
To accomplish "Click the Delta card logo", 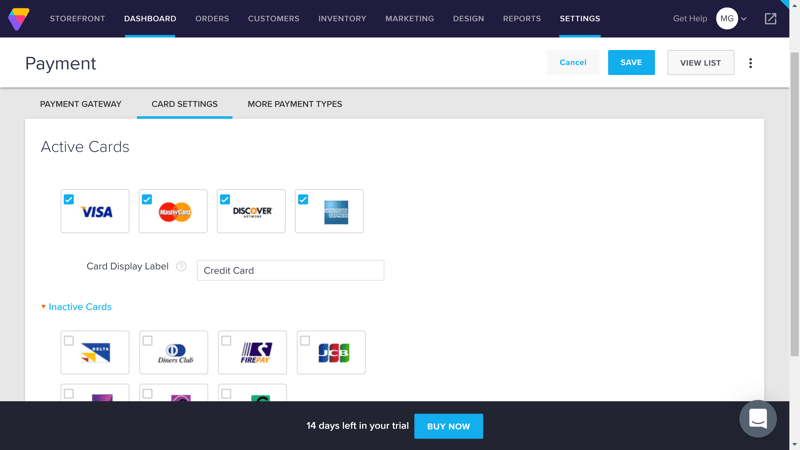I will click(x=95, y=353).
